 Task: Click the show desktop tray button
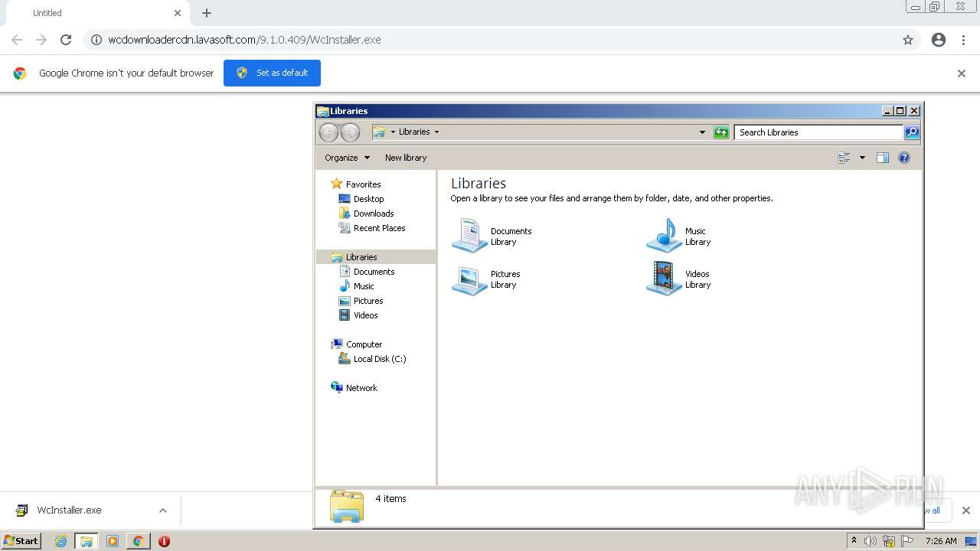[971, 541]
